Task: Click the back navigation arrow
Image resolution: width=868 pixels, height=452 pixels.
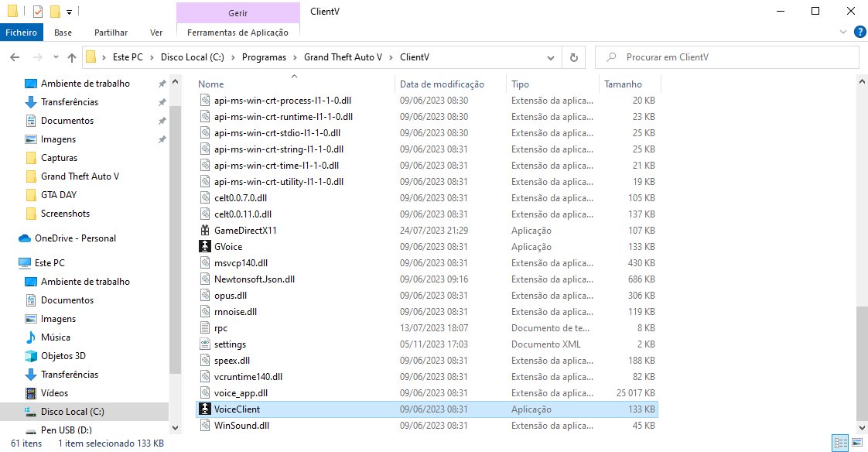Action: pos(15,57)
